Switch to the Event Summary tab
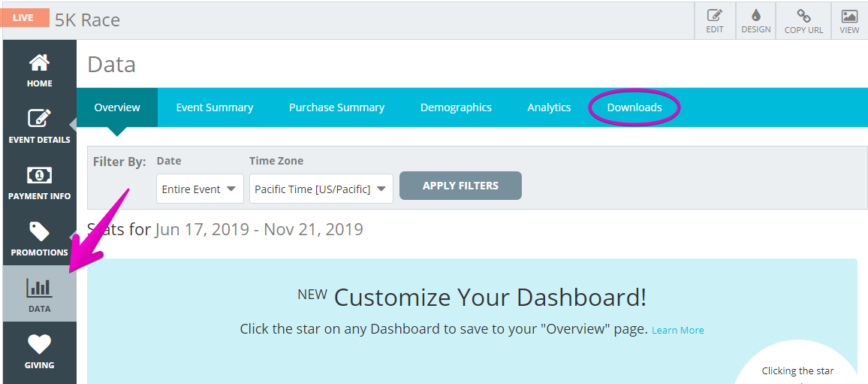 [214, 107]
